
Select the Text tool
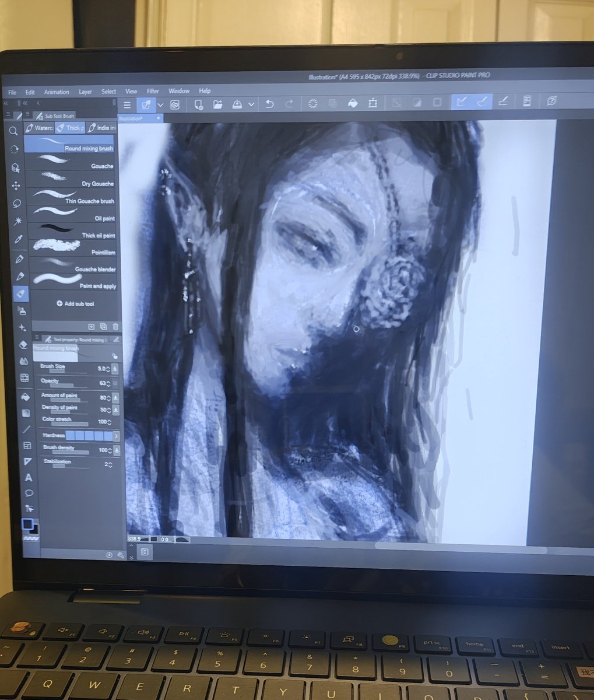coord(28,478)
